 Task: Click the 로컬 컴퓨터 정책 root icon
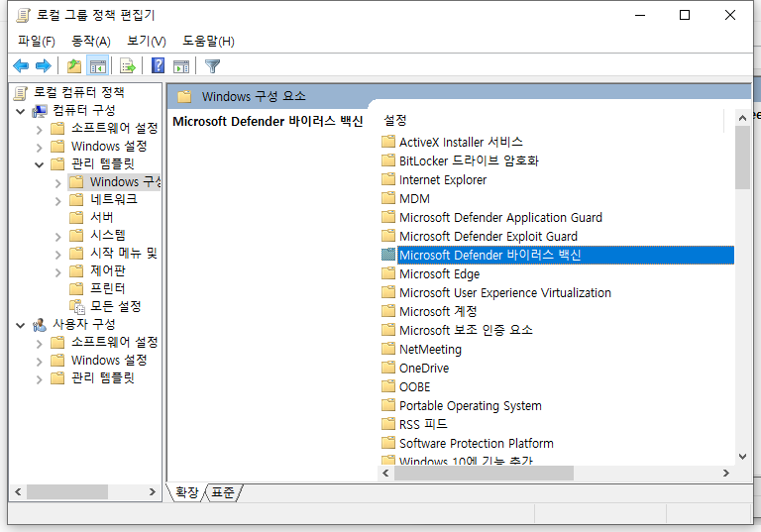point(21,92)
